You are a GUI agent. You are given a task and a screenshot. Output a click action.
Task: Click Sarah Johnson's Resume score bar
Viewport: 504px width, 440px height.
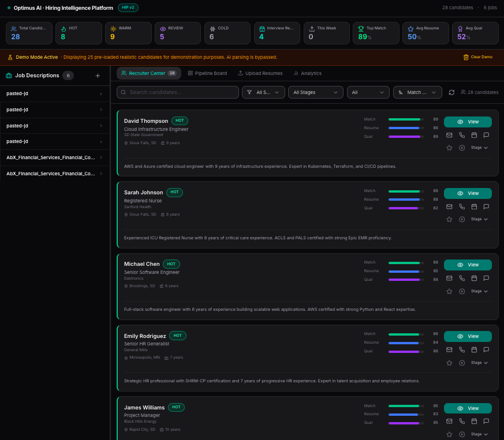click(x=406, y=200)
